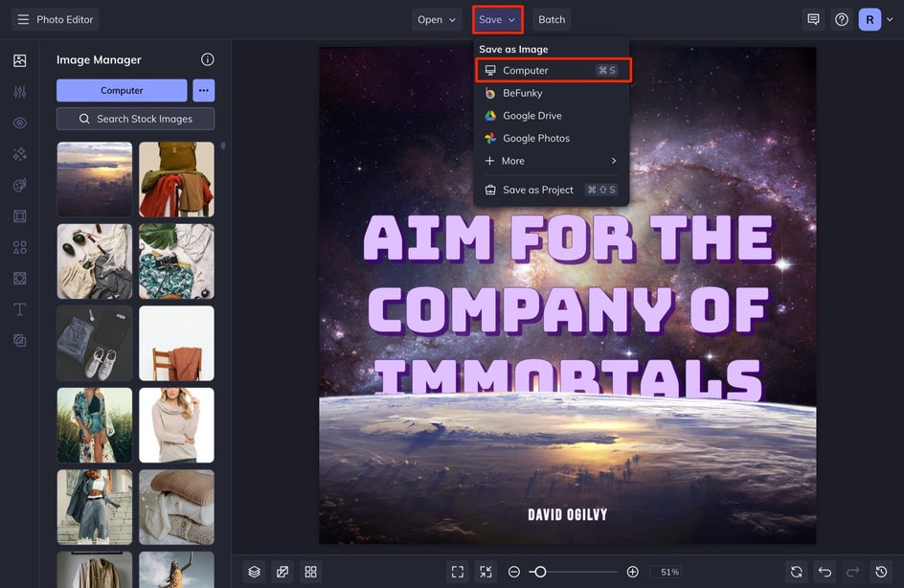
Task: Click the resize image icon in bottom bar
Action: click(x=282, y=572)
